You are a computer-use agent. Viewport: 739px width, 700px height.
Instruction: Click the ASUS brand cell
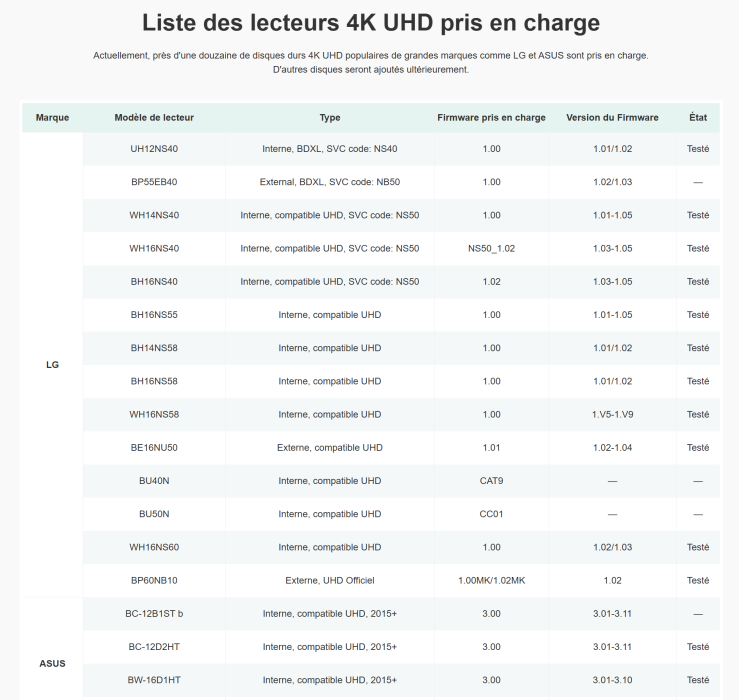(x=52, y=663)
